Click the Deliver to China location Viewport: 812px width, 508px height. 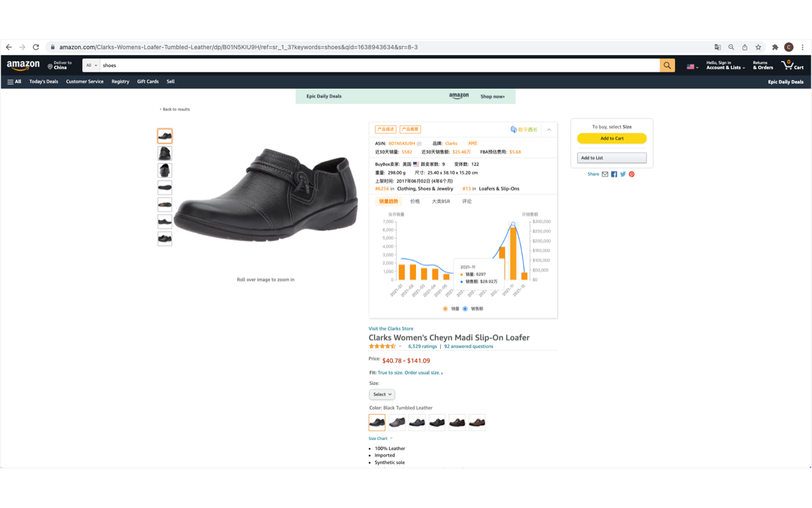tap(60, 65)
